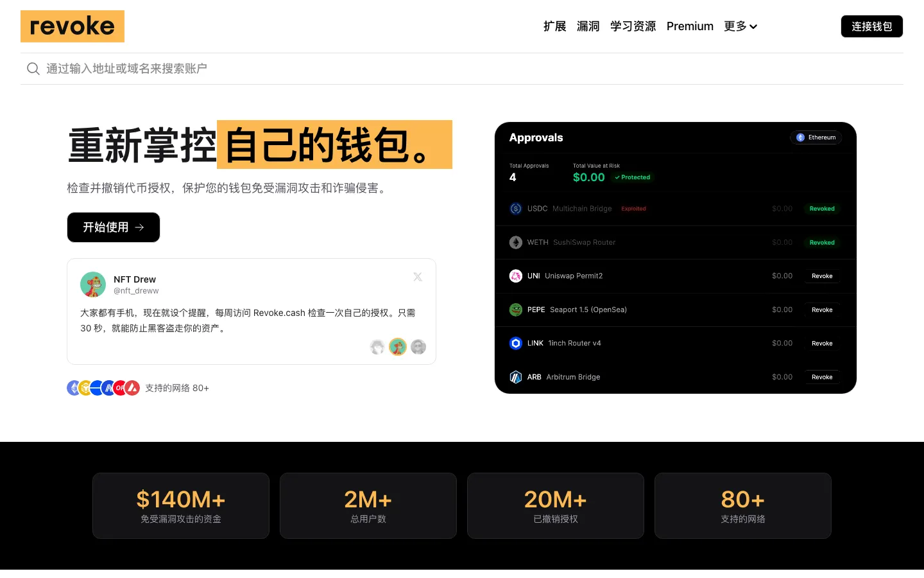This screenshot has height=578, width=924.
Task: Click the red Optimism network icon
Action: click(x=121, y=388)
